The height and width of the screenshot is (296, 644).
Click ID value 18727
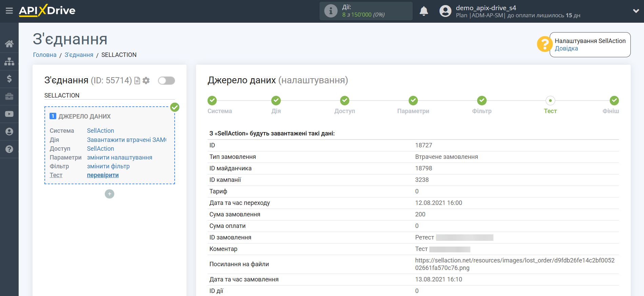click(424, 145)
